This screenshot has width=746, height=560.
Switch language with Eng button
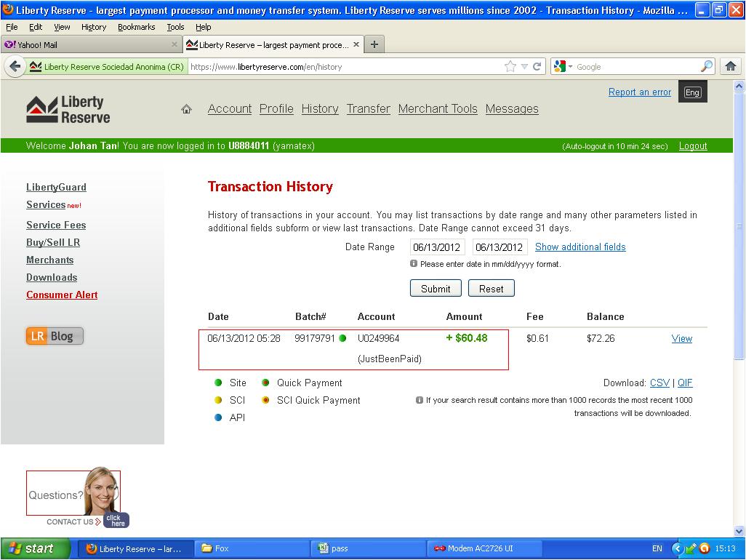click(x=692, y=92)
